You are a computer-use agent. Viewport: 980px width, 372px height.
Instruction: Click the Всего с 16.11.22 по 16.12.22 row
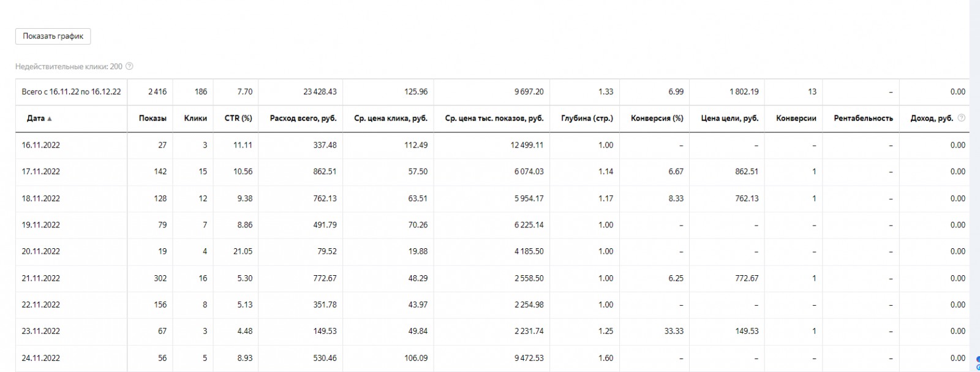coord(492,92)
